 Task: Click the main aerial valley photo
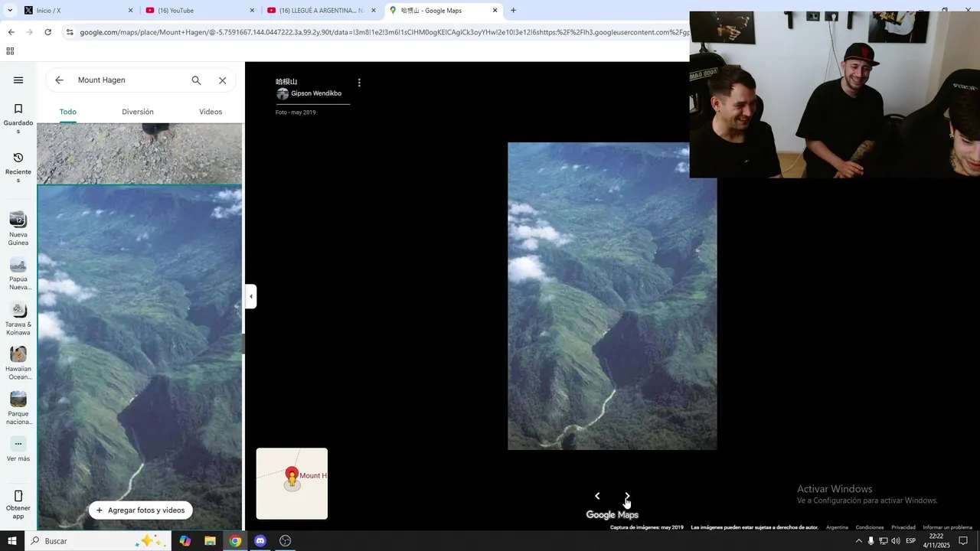pos(612,296)
